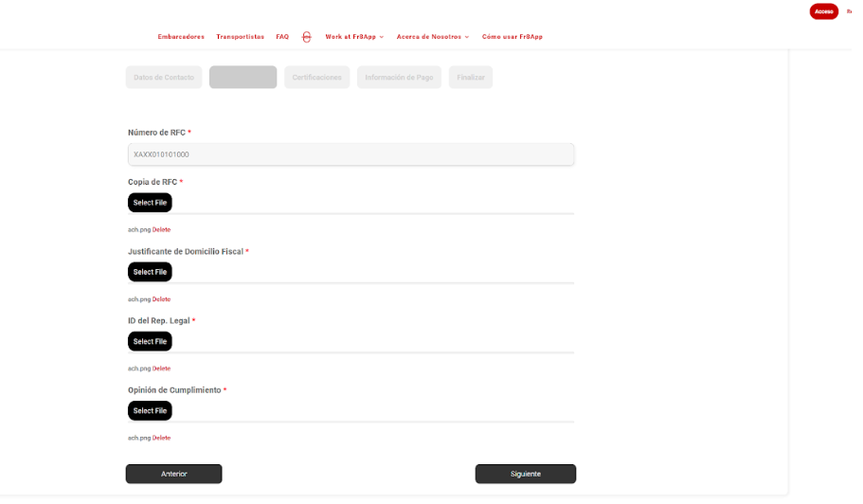This screenshot has width=863, height=504.
Task: Switch to the Datos de Contacto step
Action: [164, 78]
